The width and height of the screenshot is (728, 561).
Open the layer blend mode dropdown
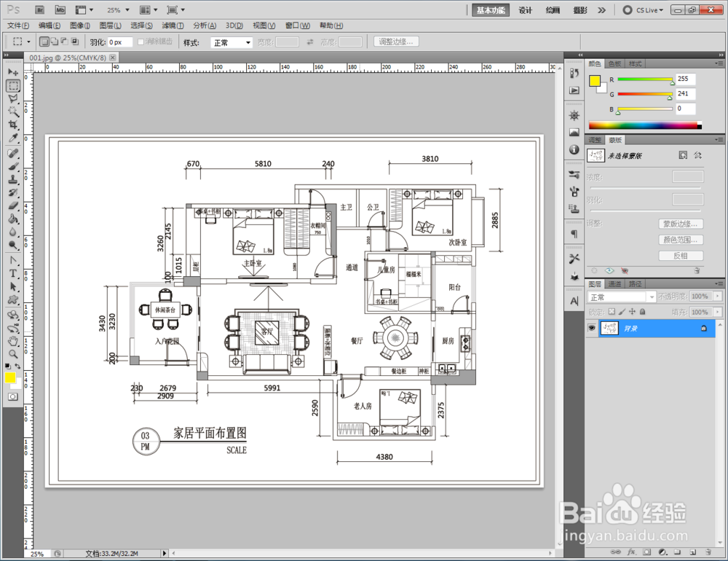pos(622,297)
